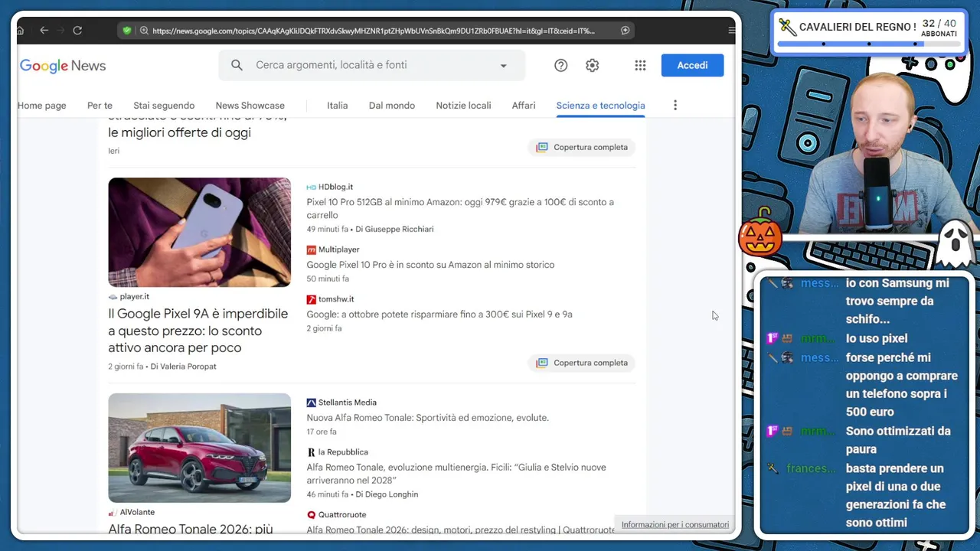This screenshot has width=980, height=551.
Task: Click the zoom magnifier icon in address bar
Action: [x=144, y=31]
